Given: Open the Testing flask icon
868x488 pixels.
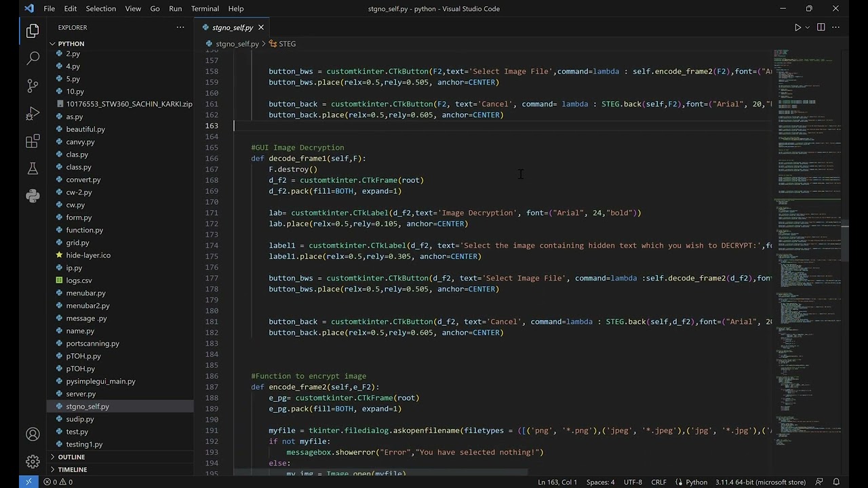Looking at the screenshot, I should pos(33,168).
